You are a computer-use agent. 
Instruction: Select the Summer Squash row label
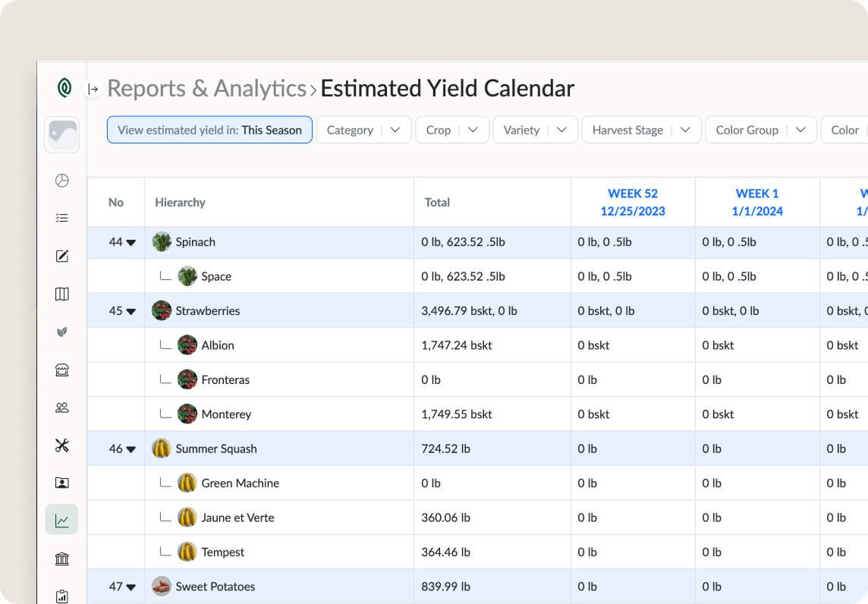click(216, 448)
